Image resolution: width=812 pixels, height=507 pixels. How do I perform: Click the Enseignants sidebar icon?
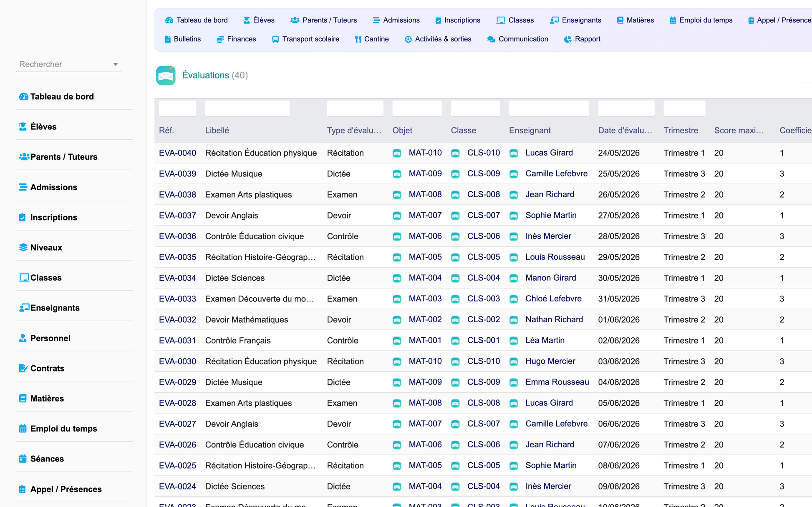point(24,308)
